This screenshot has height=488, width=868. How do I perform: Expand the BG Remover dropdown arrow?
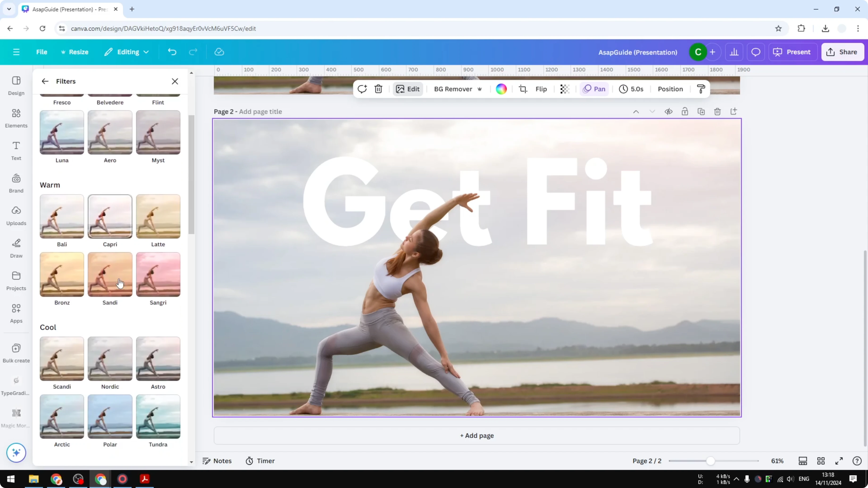click(x=480, y=89)
